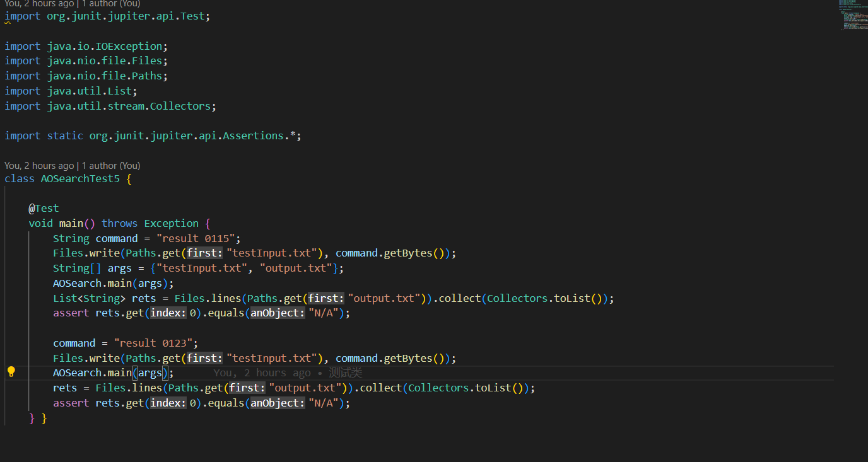Click List in the java.util.List import
The height and width of the screenshot is (462, 868).
pos(119,91)
